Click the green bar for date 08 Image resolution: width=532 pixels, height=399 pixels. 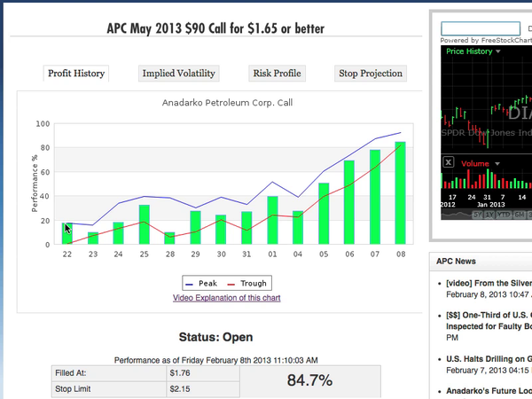401,193
